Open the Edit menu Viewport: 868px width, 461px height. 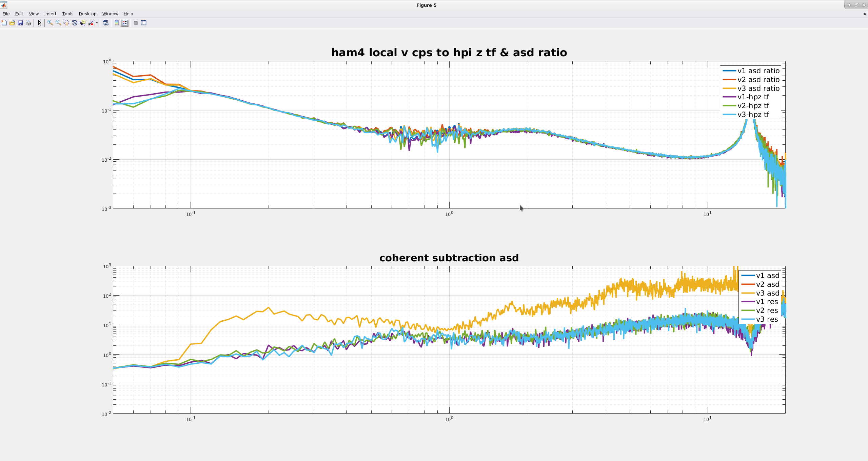coord(19,14)
